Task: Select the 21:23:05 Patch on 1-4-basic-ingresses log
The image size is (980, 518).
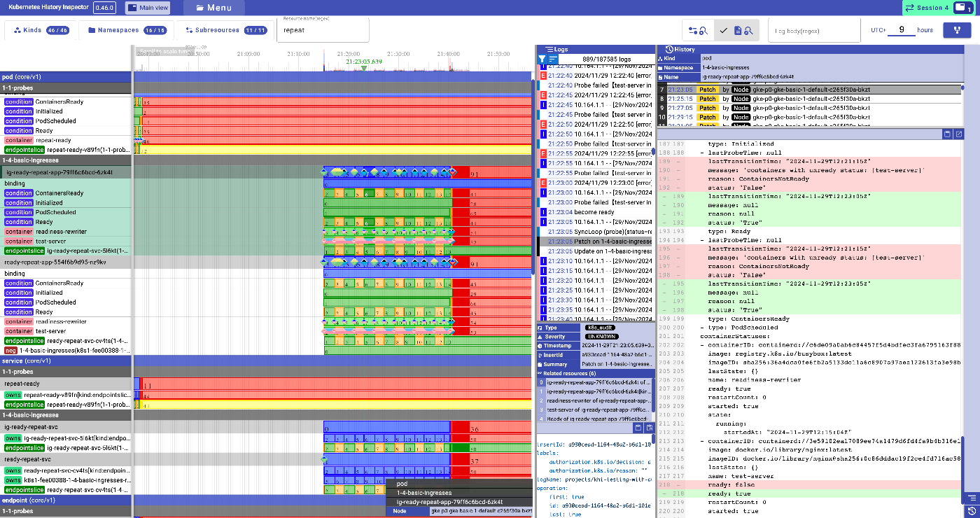Action: pos(595,241)
